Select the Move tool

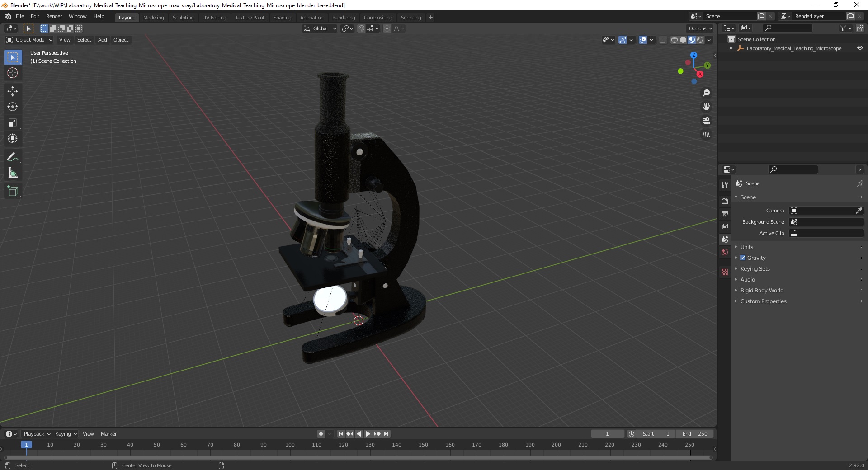13,91
